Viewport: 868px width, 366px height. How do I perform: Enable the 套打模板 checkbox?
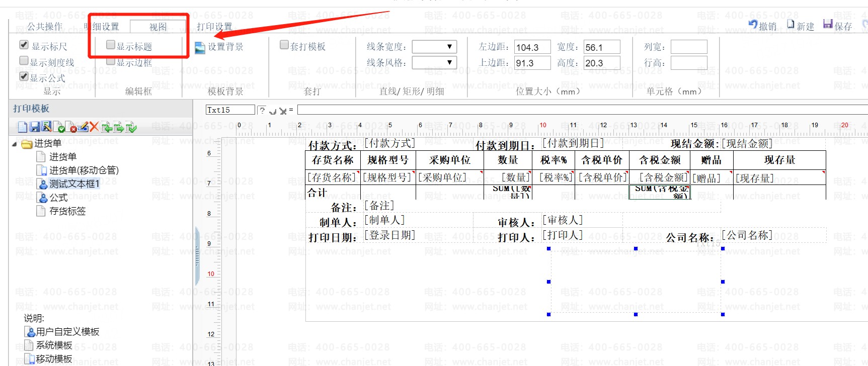pyautogui.click(x=284, y=45)
